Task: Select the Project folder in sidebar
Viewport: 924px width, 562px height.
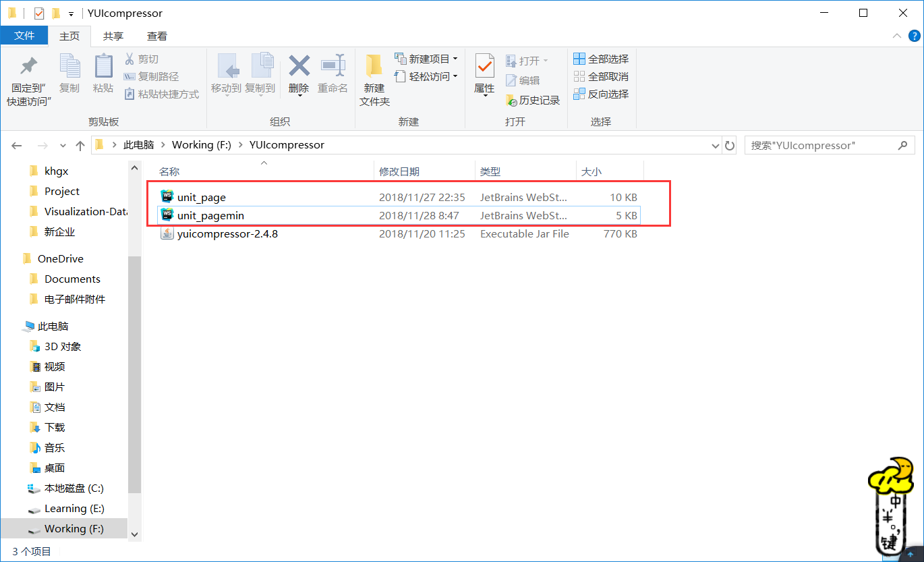Action: coord(62,192)
